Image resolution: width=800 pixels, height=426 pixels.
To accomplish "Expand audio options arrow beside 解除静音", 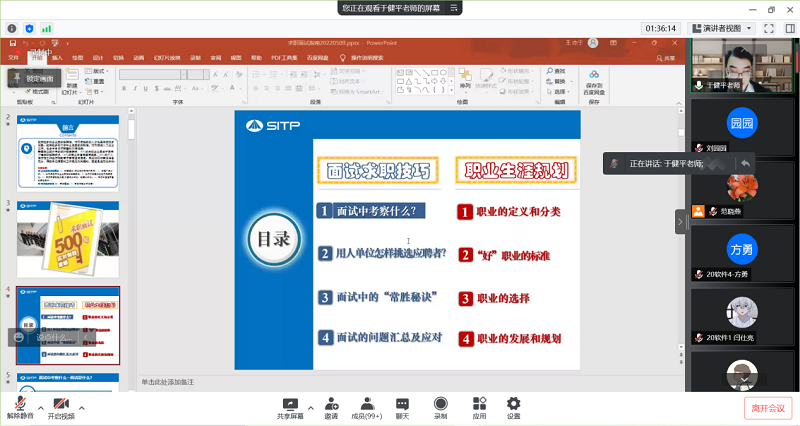I will [x=41, y=407].
